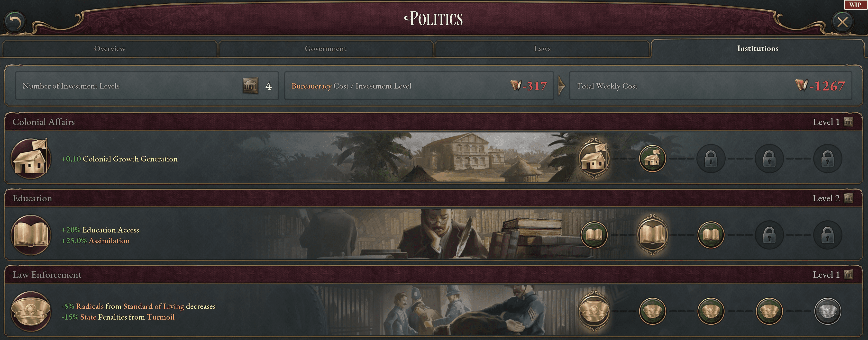Click the third locked Colonial Affairs level

click(x=711, y=158)
